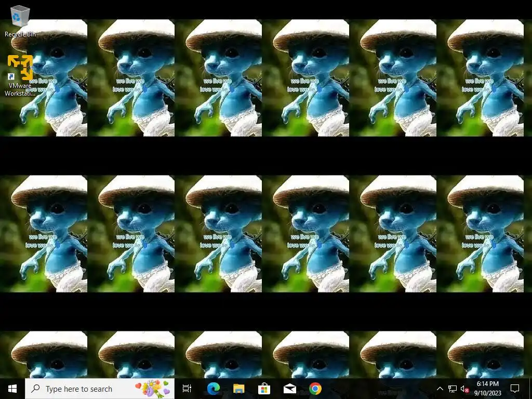Open File Explorer from the taskbar
532x399 pixels.
click(239, 389)
